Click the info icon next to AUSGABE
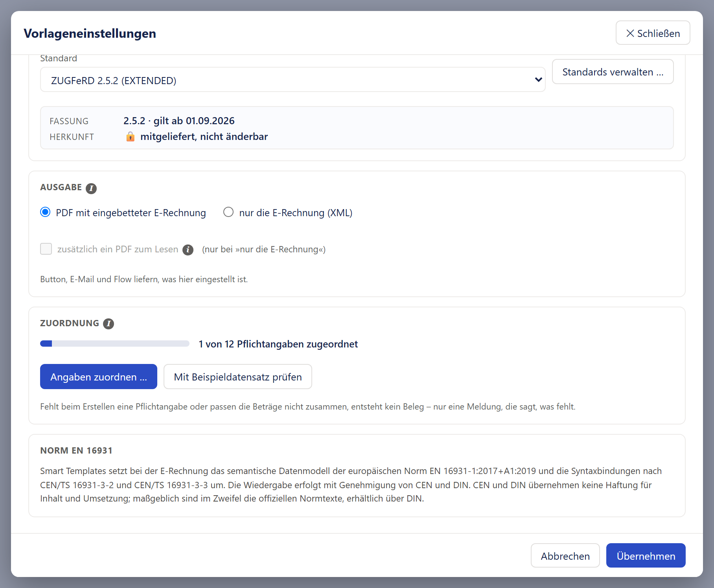Viewport: 714px width, 588px height. pyautogui.click(x=91, y=188)
